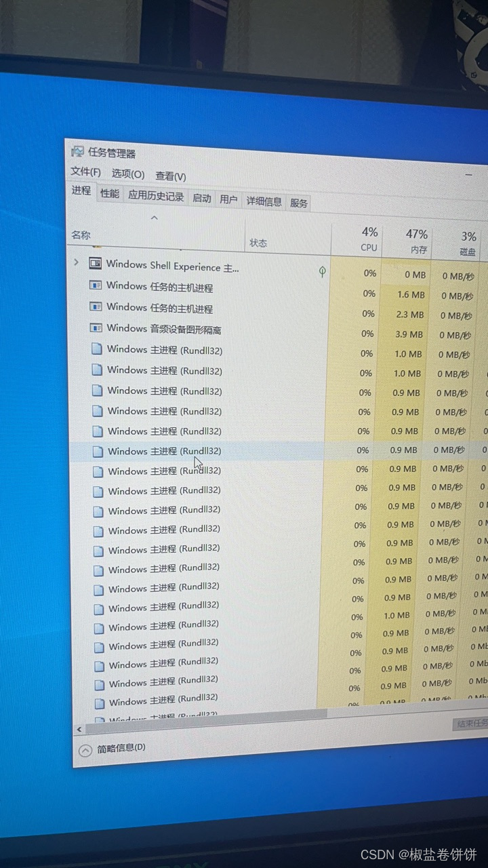Select Windows 任务的主机进程 row using 1.6 MB

[x=278, y=290]
